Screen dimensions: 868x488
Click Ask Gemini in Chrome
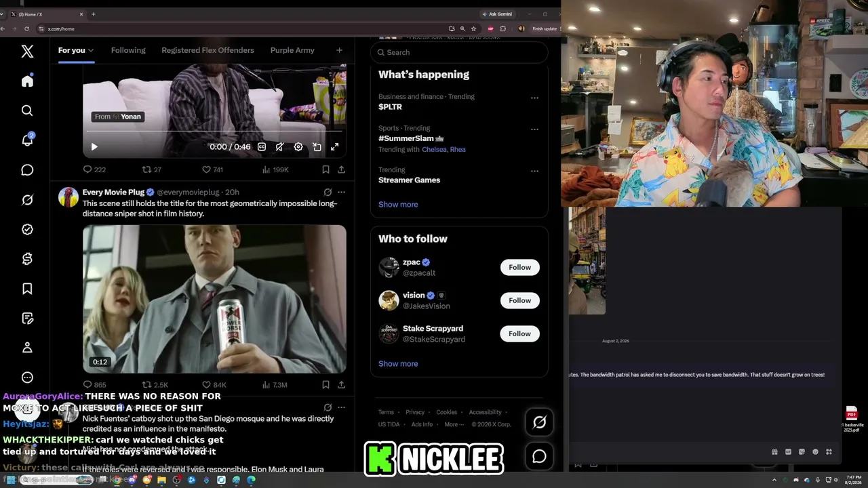click(x=496, y=14)
